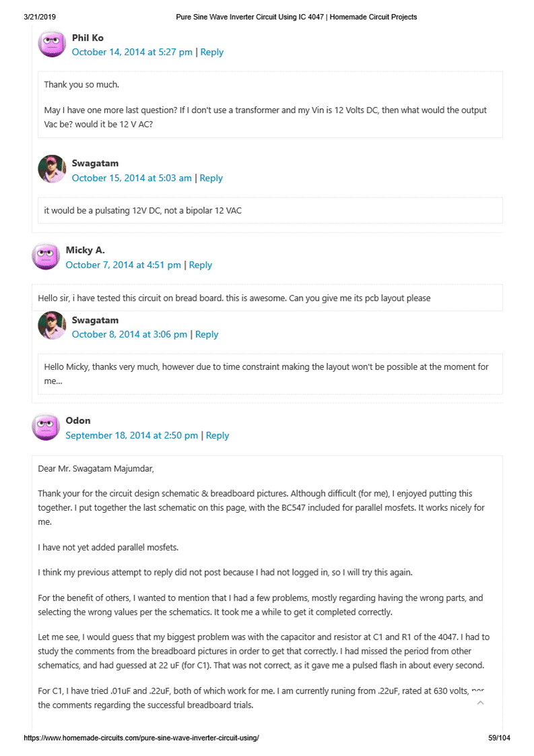Screen dimensions: 534x756
Task: Reply to Phil Ko's comment
Action: point(212,52)
